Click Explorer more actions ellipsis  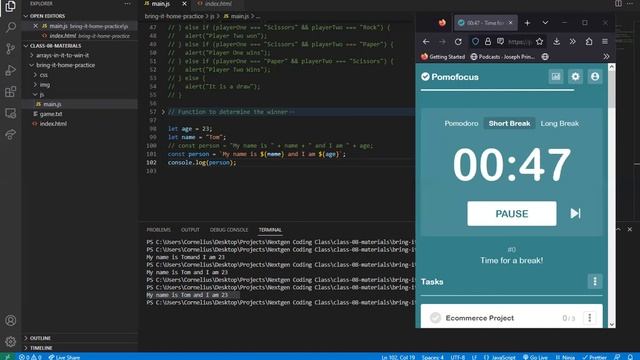pos(128,4)
